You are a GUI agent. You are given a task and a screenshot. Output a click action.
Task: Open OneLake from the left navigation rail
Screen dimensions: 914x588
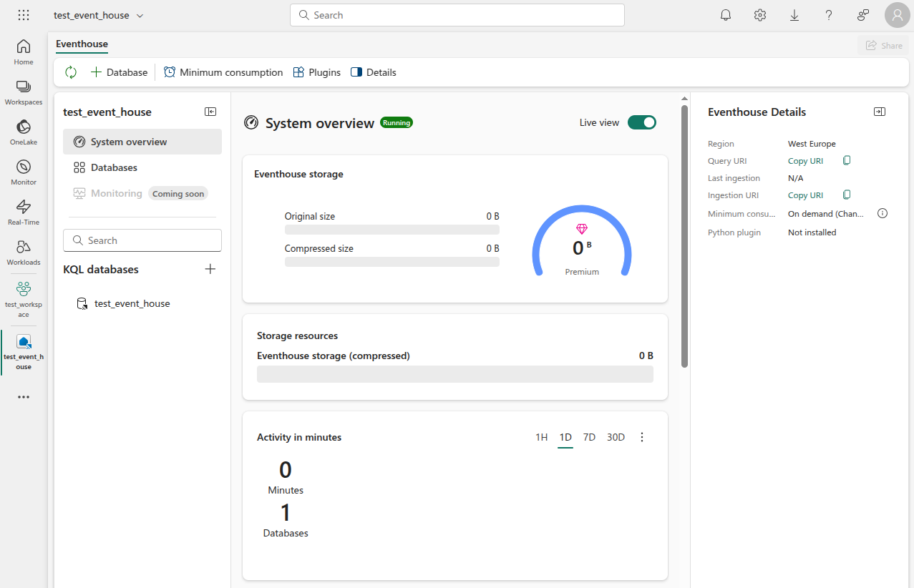click(23, 131)
